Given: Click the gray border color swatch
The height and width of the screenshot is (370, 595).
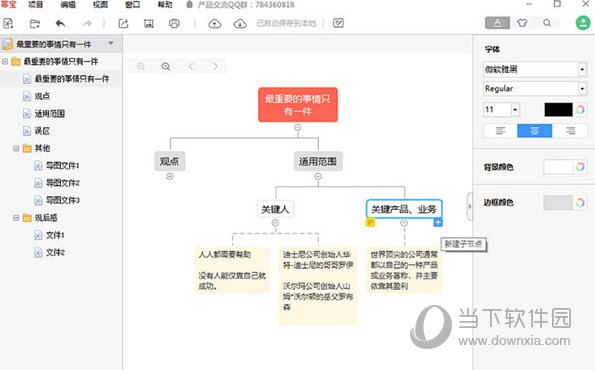Looking at the screenshot, I should (558, 202).
